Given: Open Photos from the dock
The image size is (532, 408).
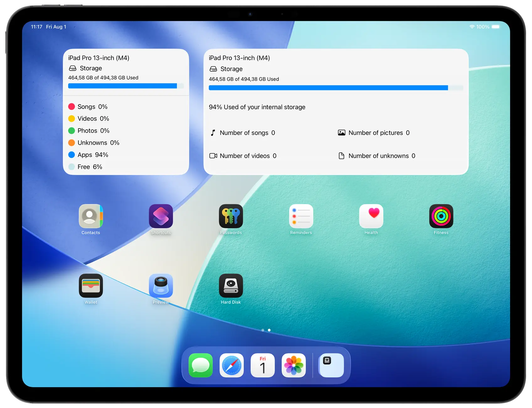Looking at the screenshot, I should (x=294, y=365).
